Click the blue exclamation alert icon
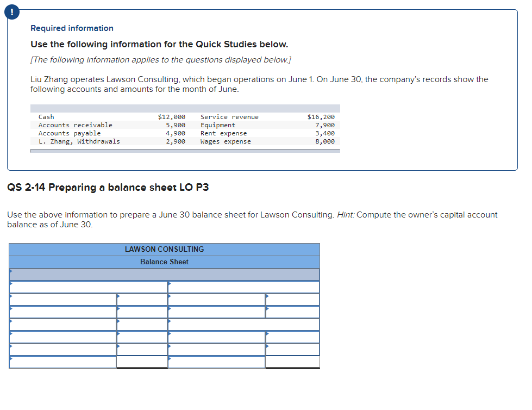Screen dimensions: 532x410 click(x=12, y=12)
